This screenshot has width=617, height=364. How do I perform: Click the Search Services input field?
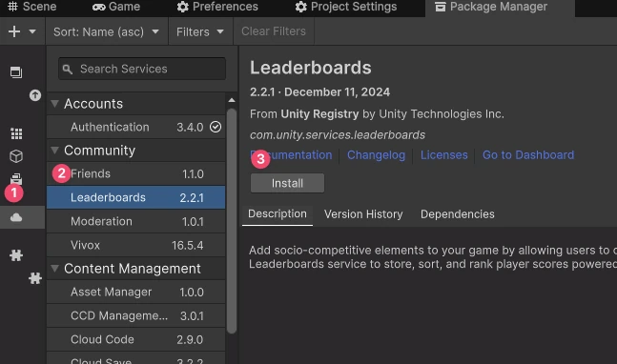[x=142, y=69]
